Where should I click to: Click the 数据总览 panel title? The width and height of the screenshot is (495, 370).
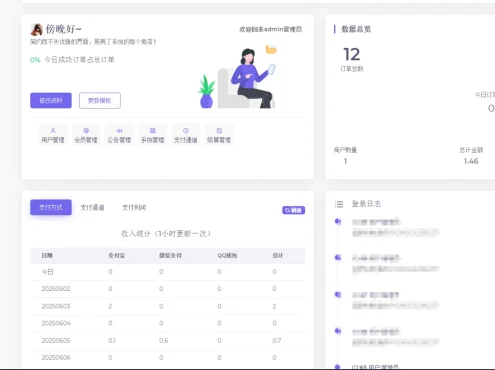[356, 29]
